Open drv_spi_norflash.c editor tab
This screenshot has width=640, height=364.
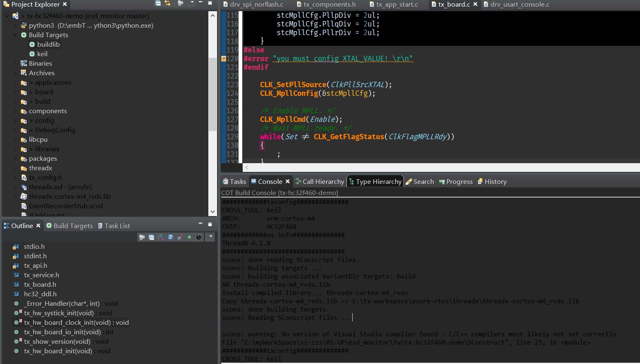point(253,5)
